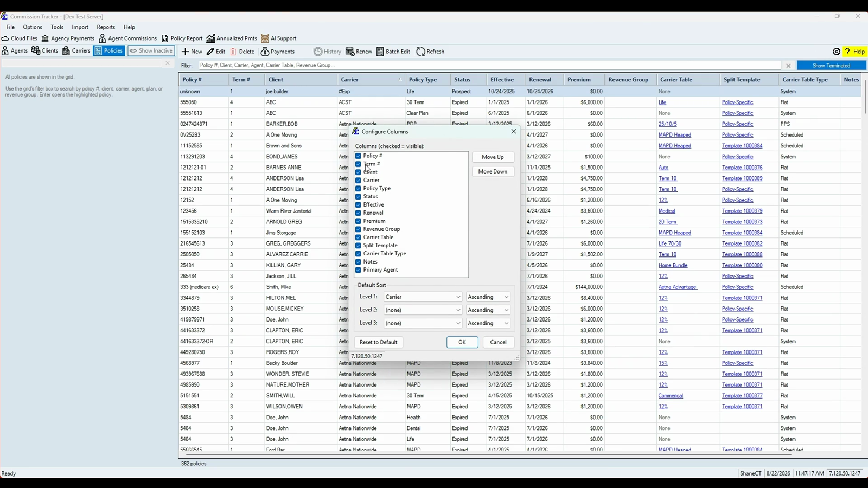Open the File menu
Screen dimensions: 868x488
click(10, 27)
